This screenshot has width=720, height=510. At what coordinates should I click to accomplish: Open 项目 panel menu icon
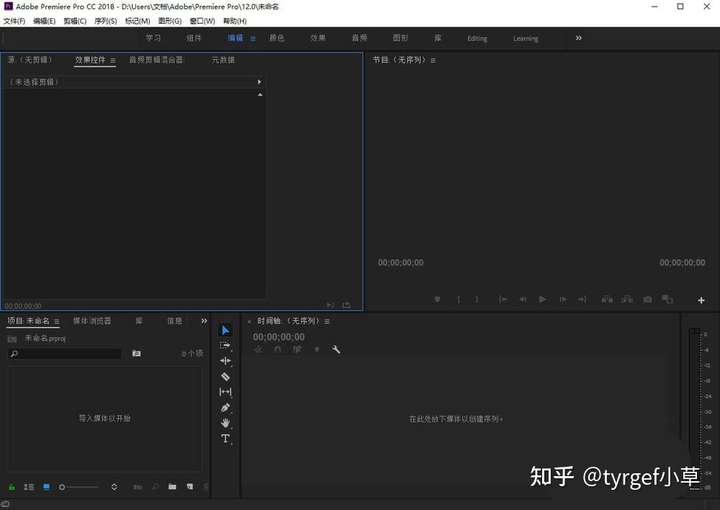pyautogui.click(x=57, y=321)
